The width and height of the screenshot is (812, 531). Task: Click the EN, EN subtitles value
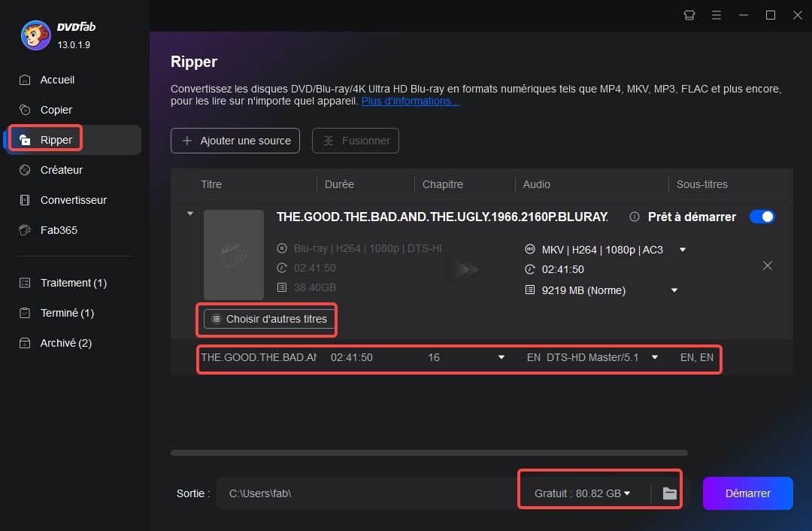coord(696,357)
